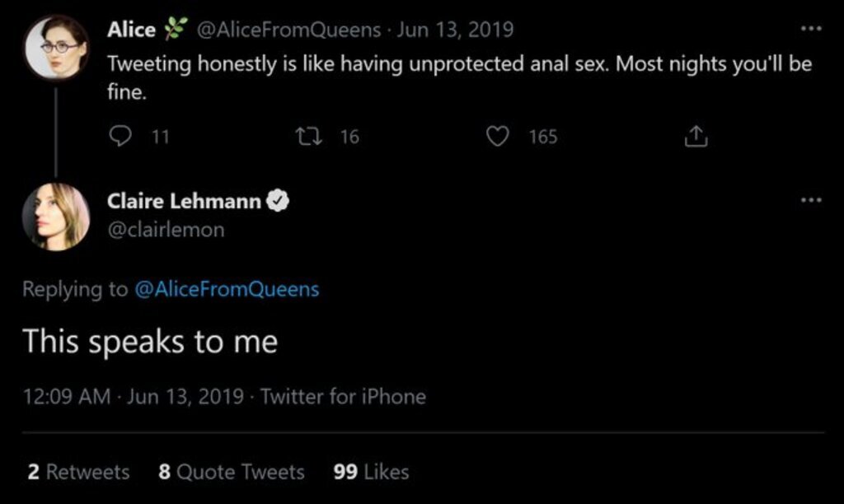Click the Twitter for iPhone source link
Viewport: 844px width, 504px height.
tap(343, 396)
